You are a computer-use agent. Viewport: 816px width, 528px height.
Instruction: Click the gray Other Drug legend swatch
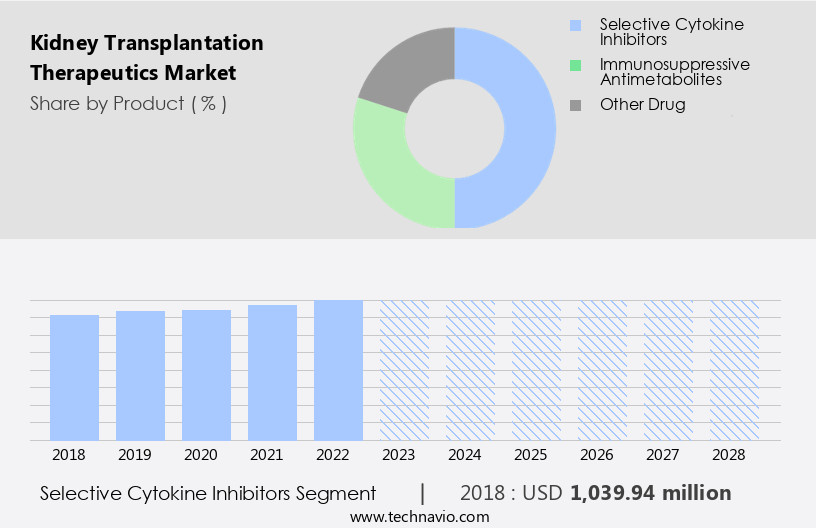(x=574, y=104)
